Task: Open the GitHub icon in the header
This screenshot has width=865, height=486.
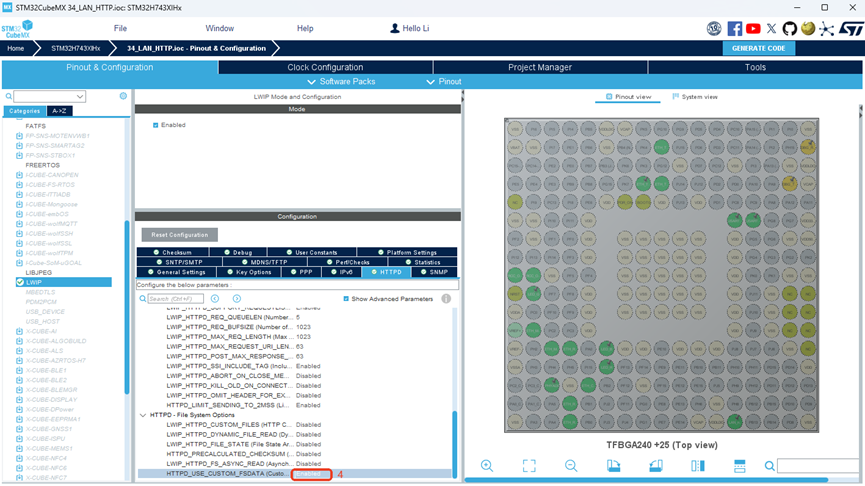Action: click(789, 29)
